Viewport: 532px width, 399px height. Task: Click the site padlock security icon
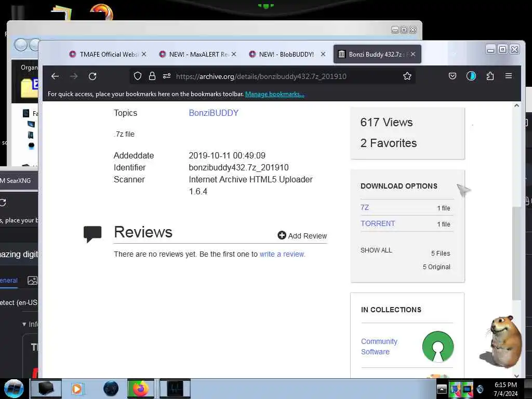pyautogui.click(x=152, y=76)
